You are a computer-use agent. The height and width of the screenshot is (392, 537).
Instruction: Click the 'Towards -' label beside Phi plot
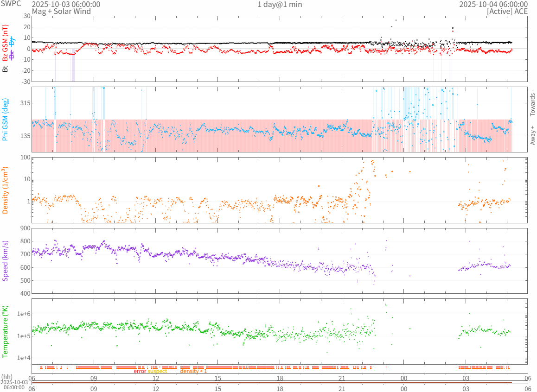click(532, 102)
